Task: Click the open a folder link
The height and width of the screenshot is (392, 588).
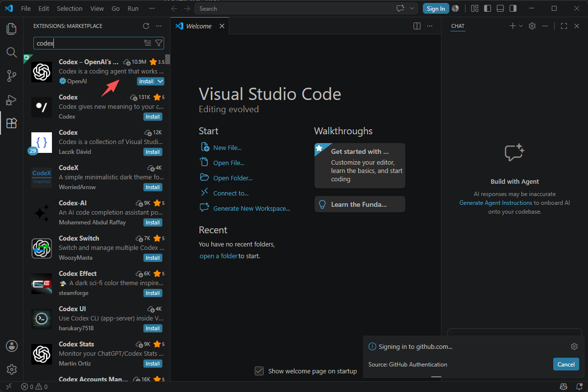Action: (x=219, y=256)
